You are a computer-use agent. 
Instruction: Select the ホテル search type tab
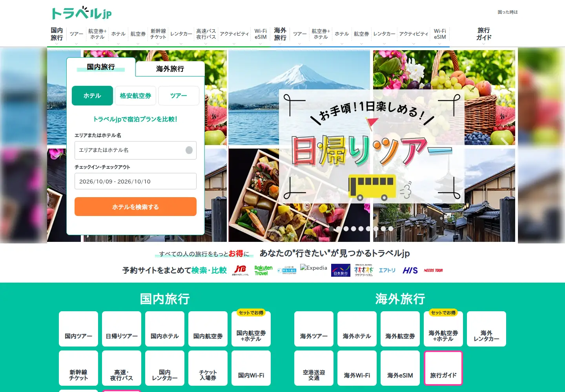[92, 96]
